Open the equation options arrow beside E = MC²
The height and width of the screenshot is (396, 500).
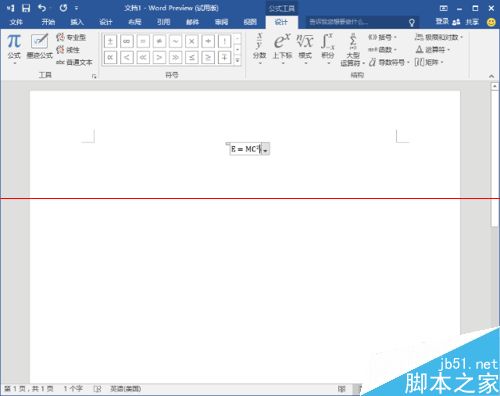tap(265, 149)
